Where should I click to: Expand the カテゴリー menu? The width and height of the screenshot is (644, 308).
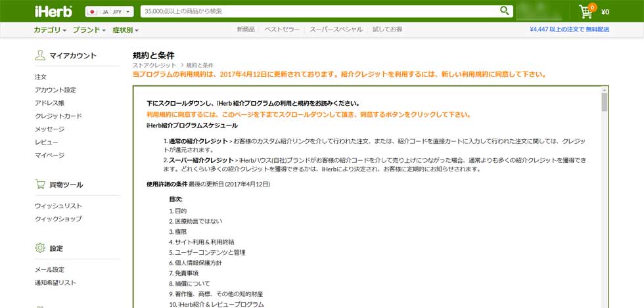pyautogui.click(x=50, y=30)
